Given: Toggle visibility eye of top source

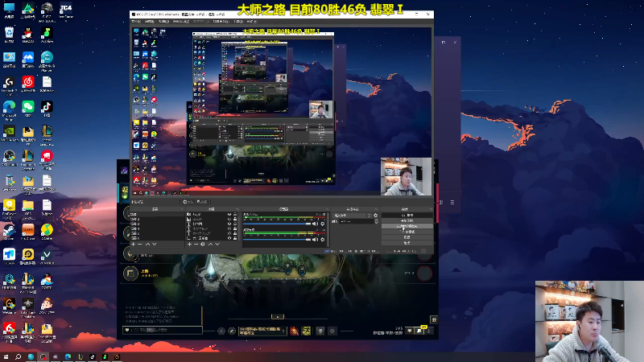Looking at the screenshot, I should pyautogui.click(x=229, y=215).
